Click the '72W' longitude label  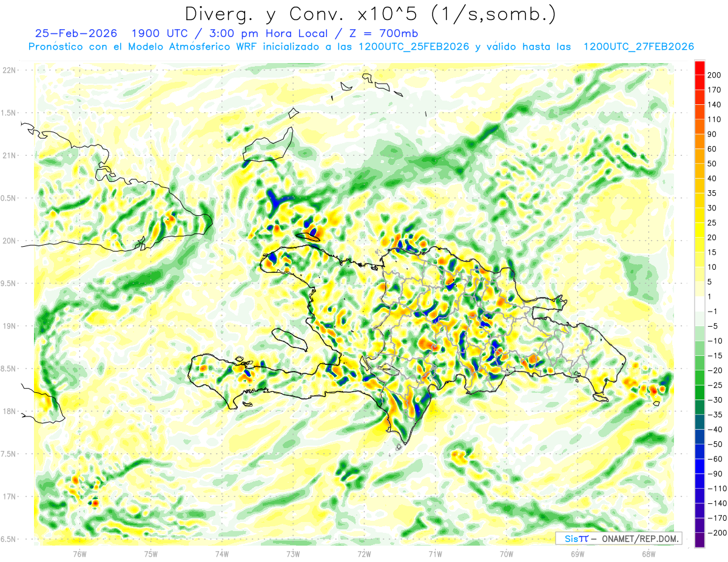364,554
